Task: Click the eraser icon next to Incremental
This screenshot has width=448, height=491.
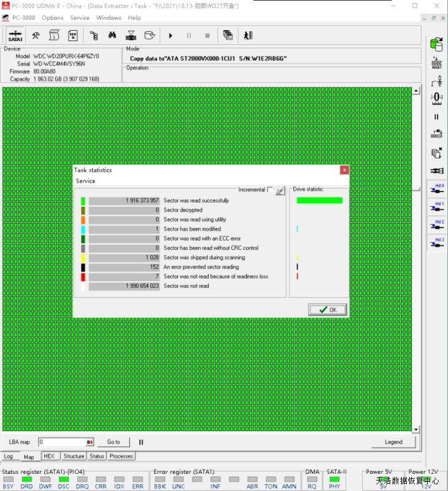Action: pos(280,190)
